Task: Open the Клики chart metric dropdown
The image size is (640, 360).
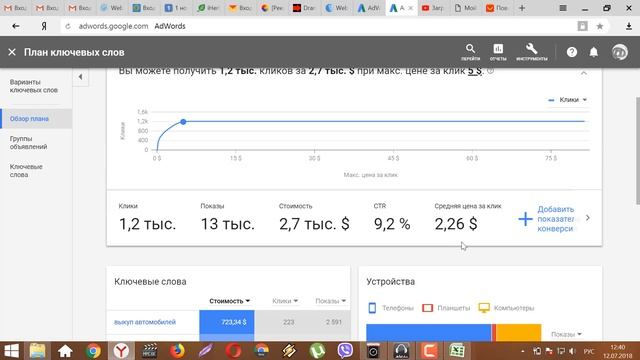Action: 568,100
